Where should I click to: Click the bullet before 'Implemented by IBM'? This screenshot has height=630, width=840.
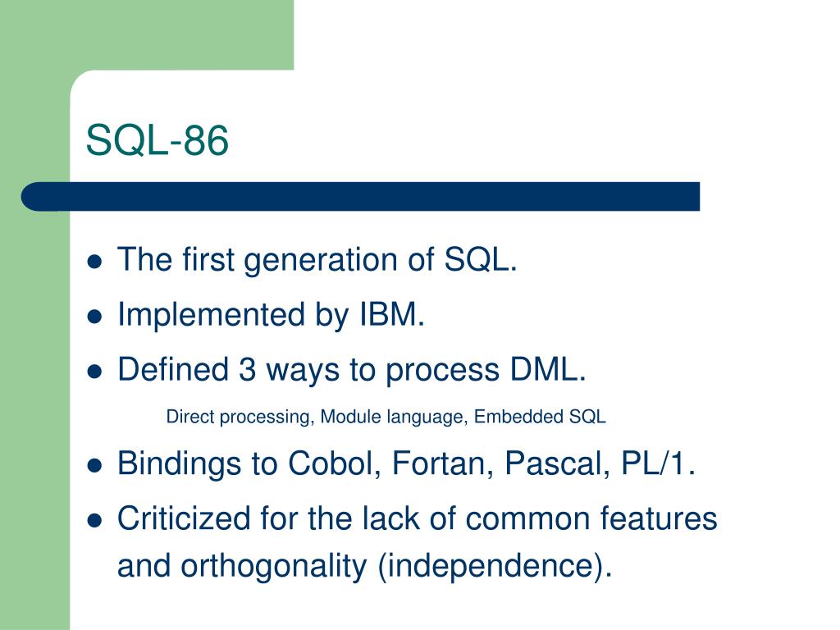coord(94,316)
